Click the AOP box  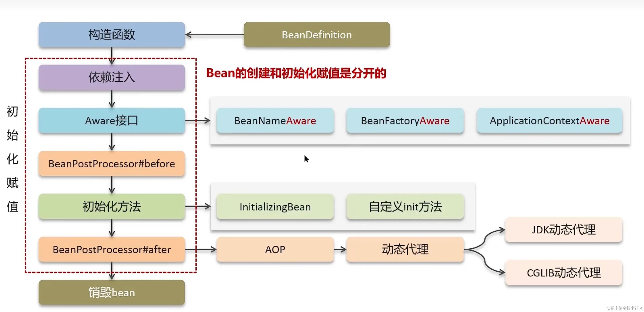[275, 249]
